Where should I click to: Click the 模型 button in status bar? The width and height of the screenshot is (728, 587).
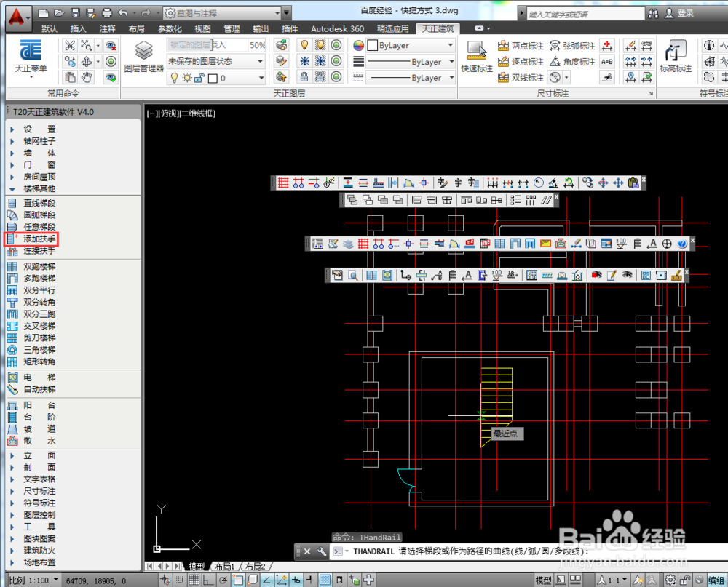tap(544, 580)
